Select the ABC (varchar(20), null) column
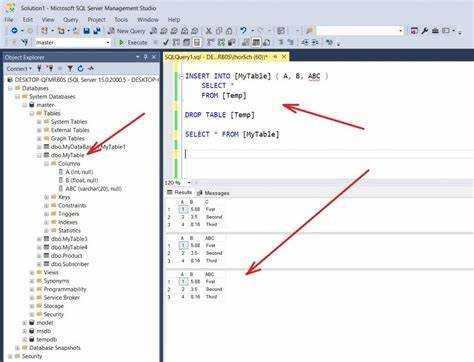This screenshot has height=362, width=474. [x=94, y=189]
